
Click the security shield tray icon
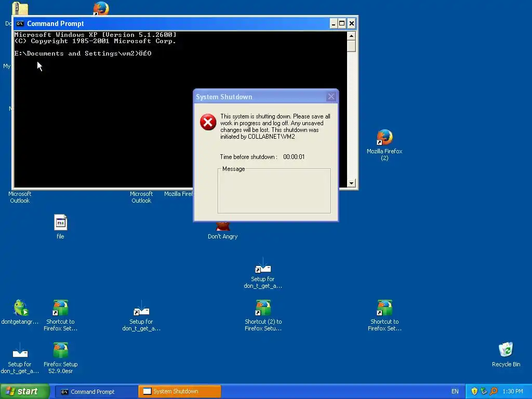pos(474,391)
